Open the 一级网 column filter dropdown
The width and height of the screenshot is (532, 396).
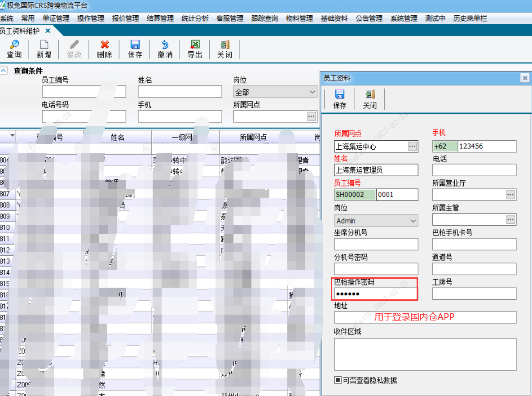(215, 148)
